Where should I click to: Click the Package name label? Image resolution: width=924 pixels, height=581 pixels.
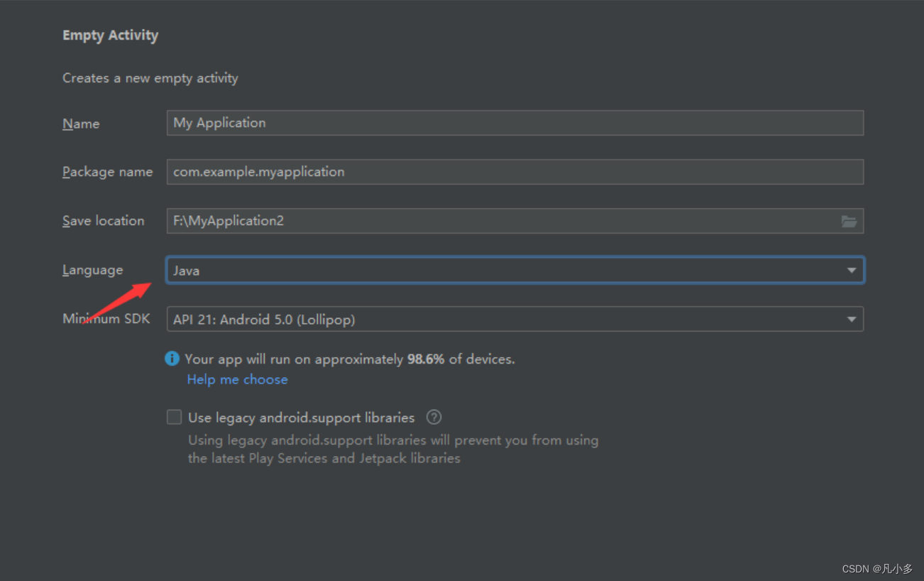107,172
